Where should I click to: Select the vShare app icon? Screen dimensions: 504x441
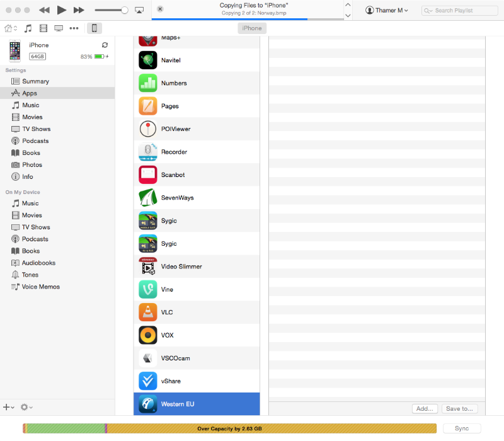(x=148, y=381)
